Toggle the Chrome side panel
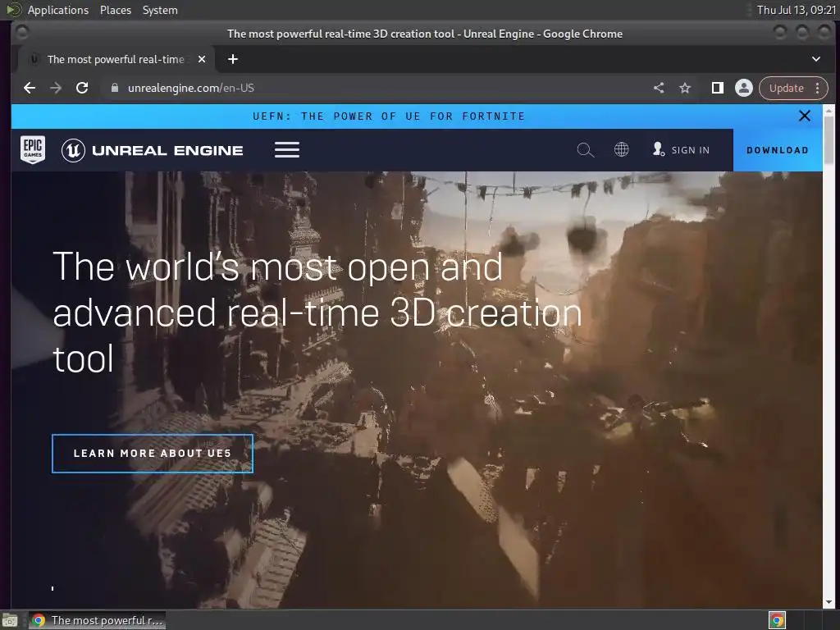The image size is (840, 630). coord(717,88)
